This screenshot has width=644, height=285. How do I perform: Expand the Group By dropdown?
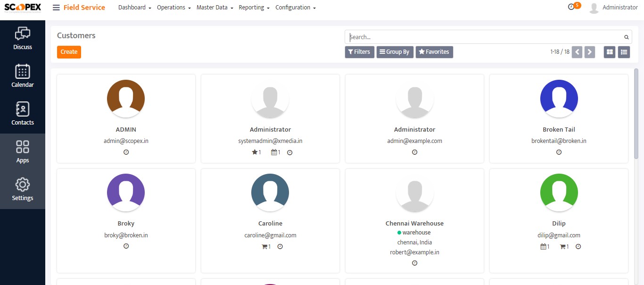tap(394, 52)
